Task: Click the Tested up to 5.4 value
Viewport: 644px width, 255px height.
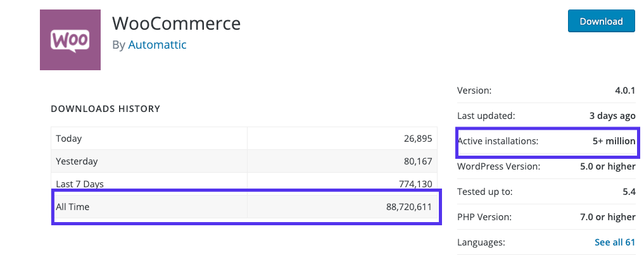Action: (x=628, y=192)
